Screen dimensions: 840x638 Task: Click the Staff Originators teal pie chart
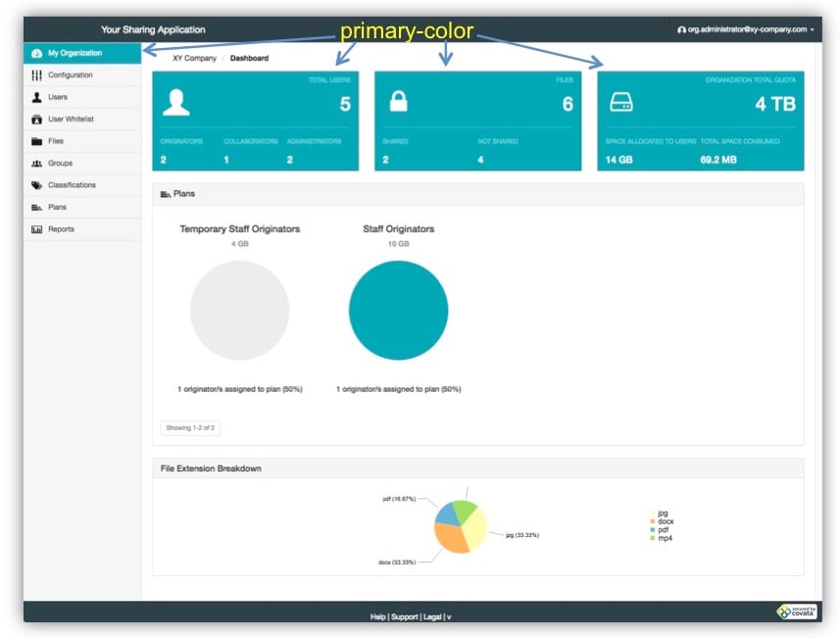(x=398, y=310)
